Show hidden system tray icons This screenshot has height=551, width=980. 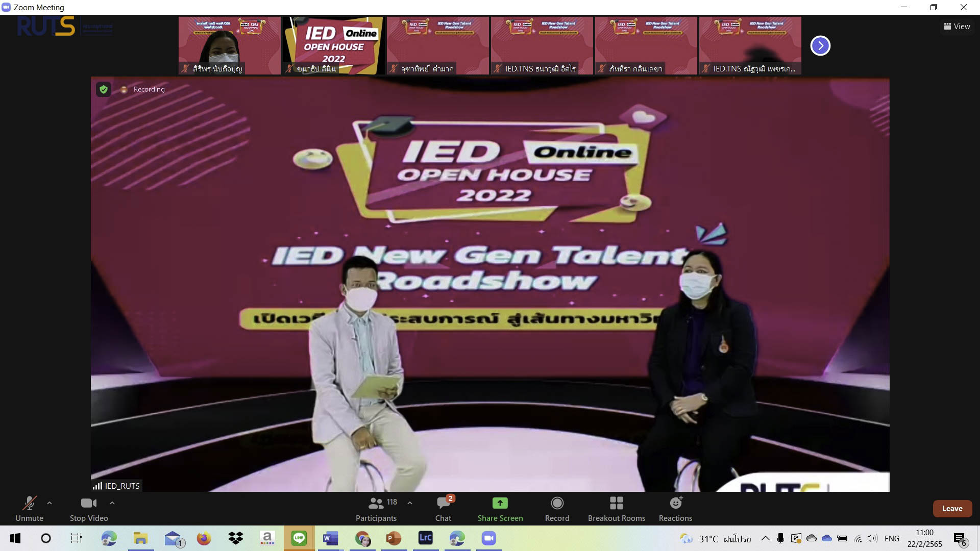(x=765, y=538)
